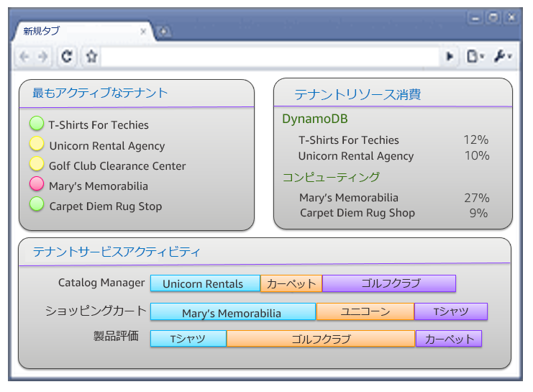Image resolution: width=533 pixels, height=392 pixels.
Task: Click inside the address bar field
Action: [270, 56]
